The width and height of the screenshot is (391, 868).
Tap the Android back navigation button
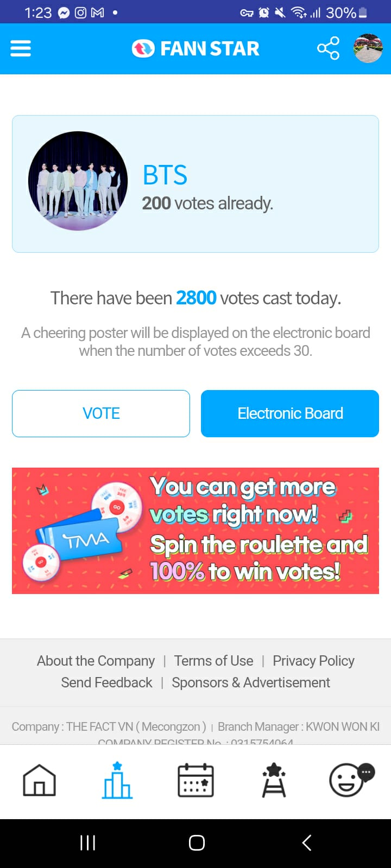(307, 843)
